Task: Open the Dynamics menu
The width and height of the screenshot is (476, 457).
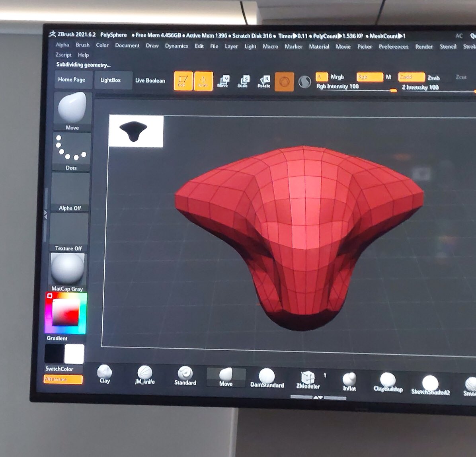Action: pyautogui.click(x=177, y=46)
